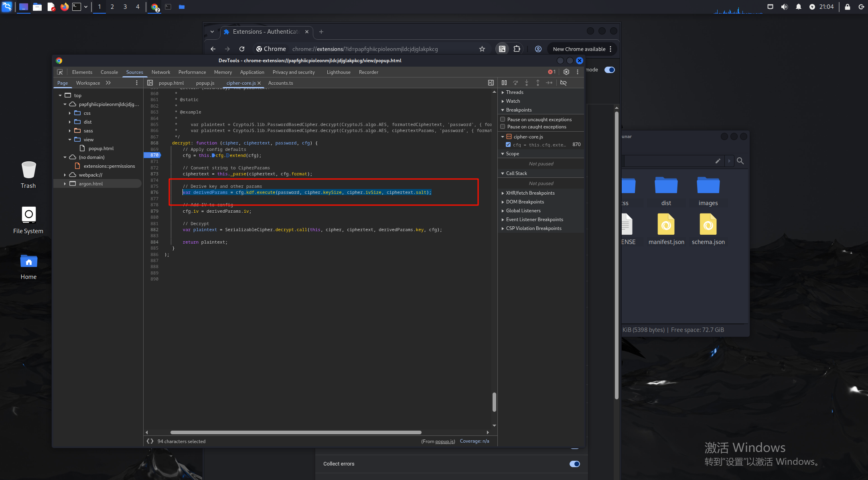Enable Pause on uncaught exceptions checkbox
The width and height of the screenshot is (868, 480).
pyautogui.click(x=503, y=119)
